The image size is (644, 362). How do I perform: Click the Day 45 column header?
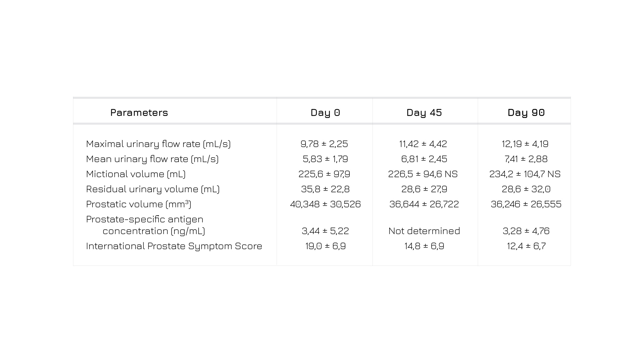424,113
